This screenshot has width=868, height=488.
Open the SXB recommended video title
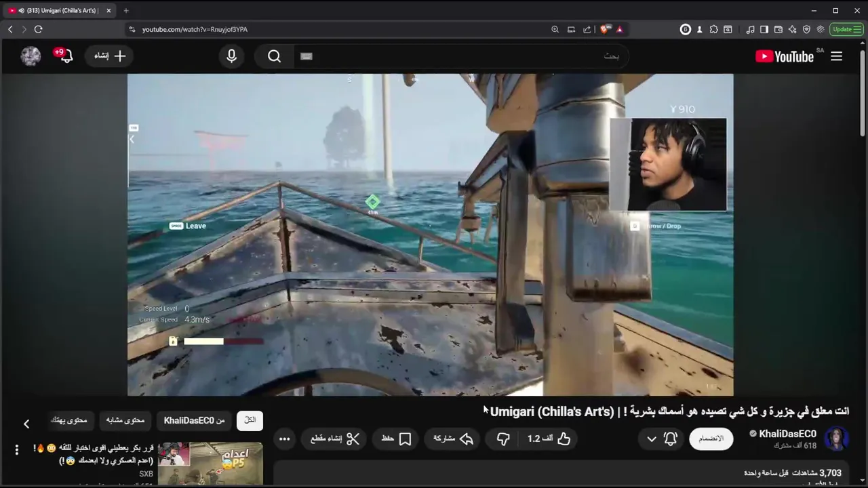click(93, 454)
